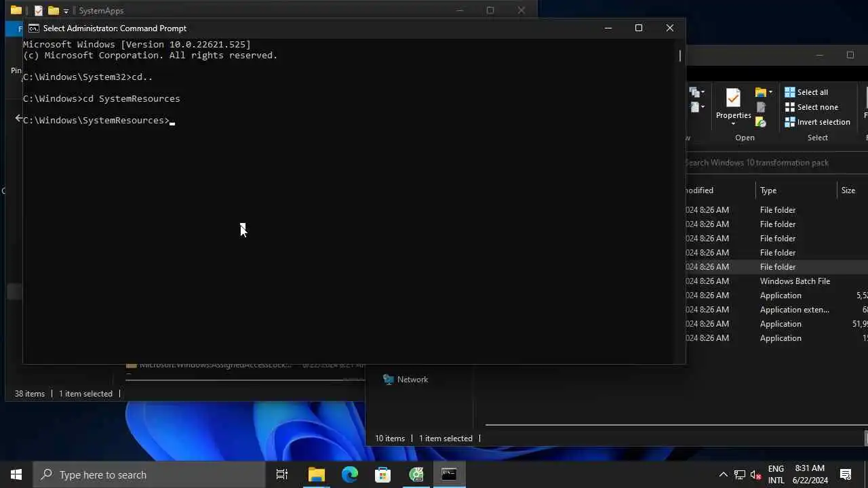Open the Command Prompt system menu icon
This screenshot has height=488, width=868.
coord(33,28)
